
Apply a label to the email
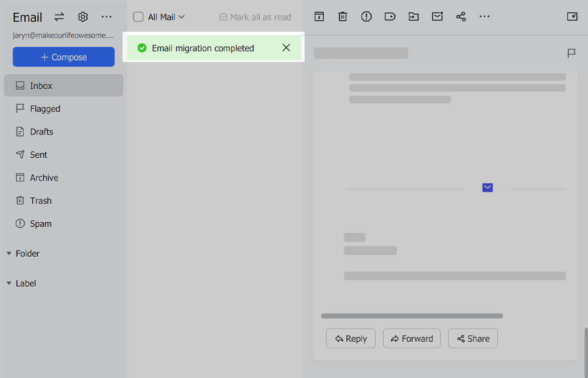click(x=390, y=16)
